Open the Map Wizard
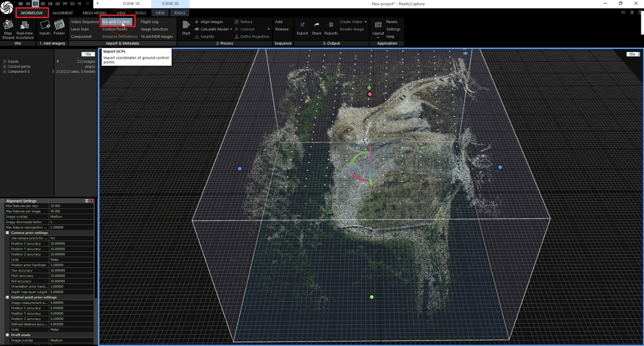 coord(8,28)
